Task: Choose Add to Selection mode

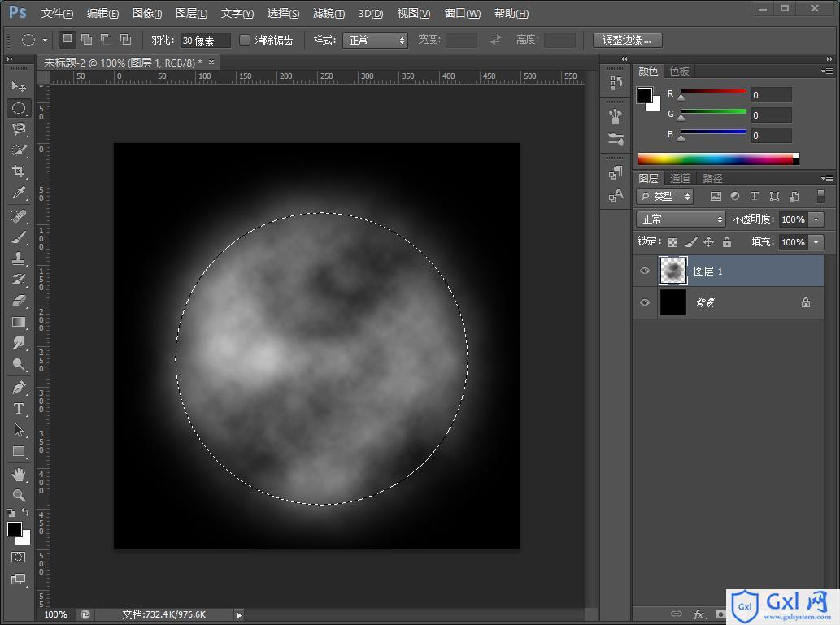Action: tap(86, 39)
